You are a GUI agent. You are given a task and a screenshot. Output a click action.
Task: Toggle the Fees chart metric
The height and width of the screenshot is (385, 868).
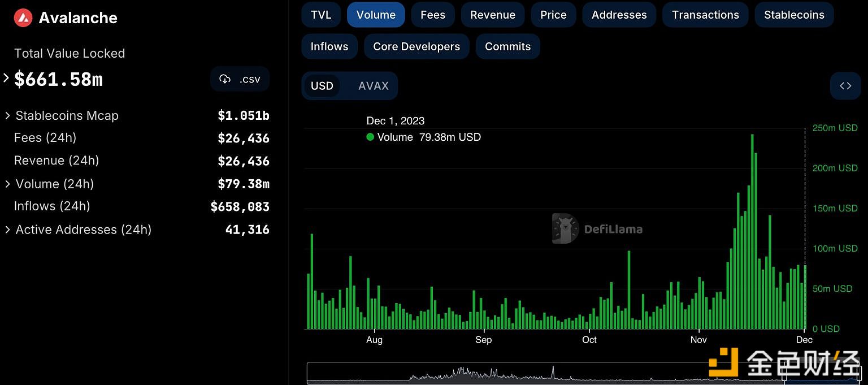tap(433, 15)
